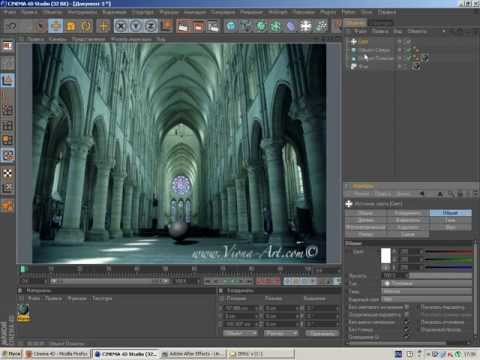Switch to the Детали tab in Attributes

(366, 220)
